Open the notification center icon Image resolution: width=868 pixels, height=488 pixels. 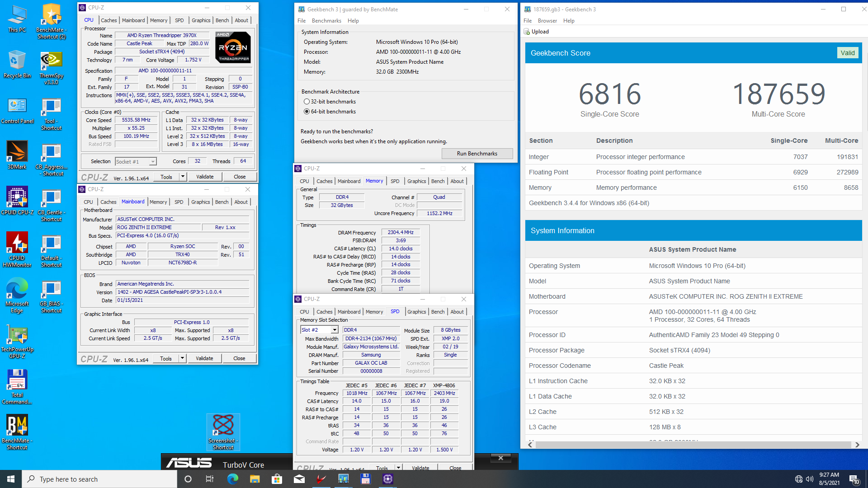pyautogui.click(x=854, y=479)
